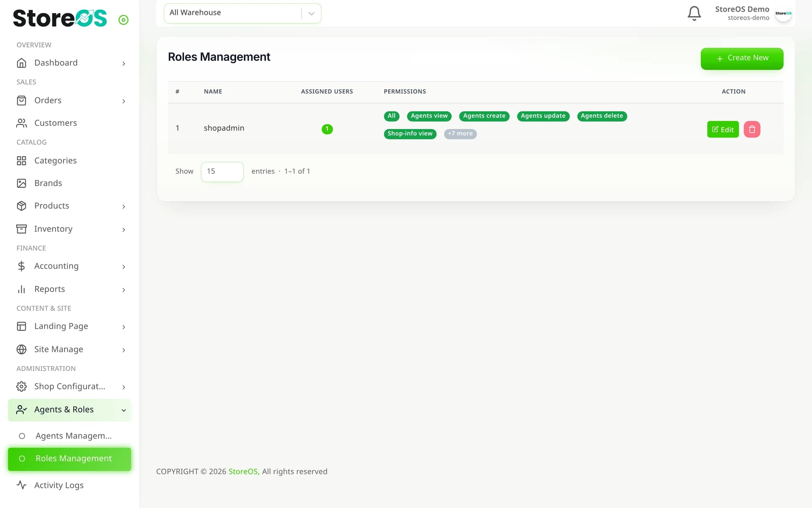Click the Agents create permission badge
The height and width of the screenshot is (508, 812).
pyautogui.click(x=484, y=116)
